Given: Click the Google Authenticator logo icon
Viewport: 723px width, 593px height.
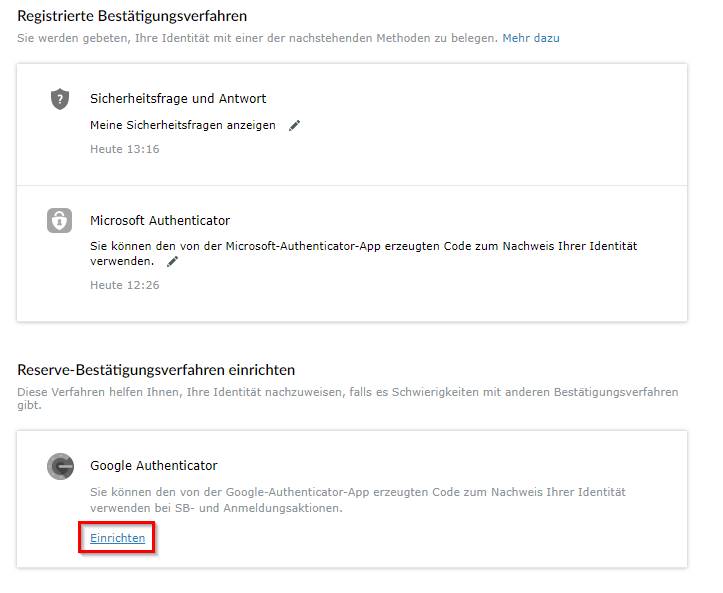Looking at the screenshot, I should [60, 467].
